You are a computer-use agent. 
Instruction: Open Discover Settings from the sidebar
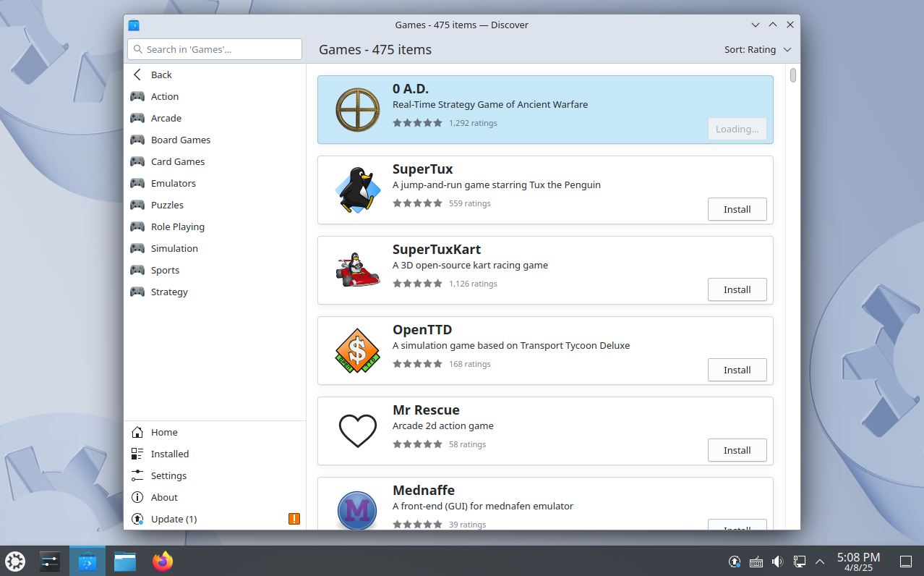[167, 475]
